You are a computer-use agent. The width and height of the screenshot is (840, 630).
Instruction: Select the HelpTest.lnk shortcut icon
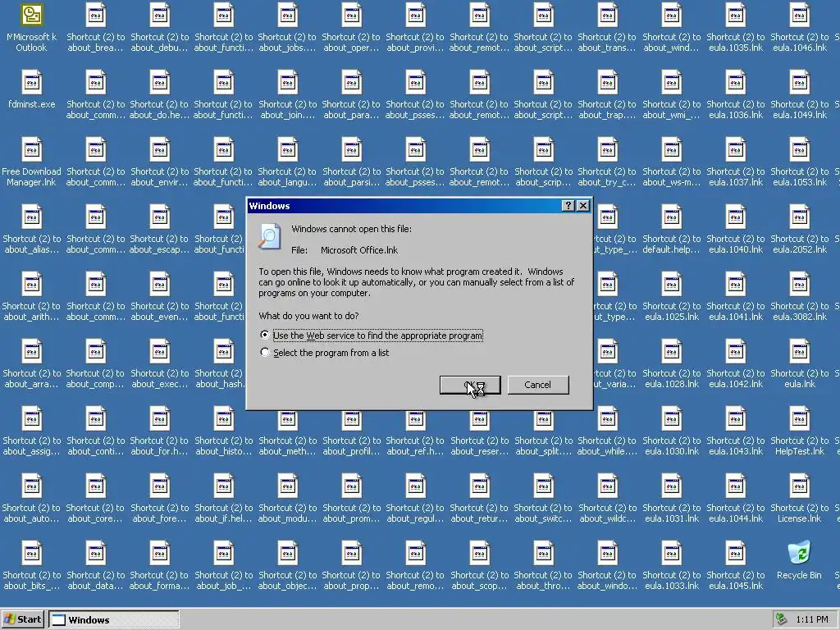pos(799,419)
